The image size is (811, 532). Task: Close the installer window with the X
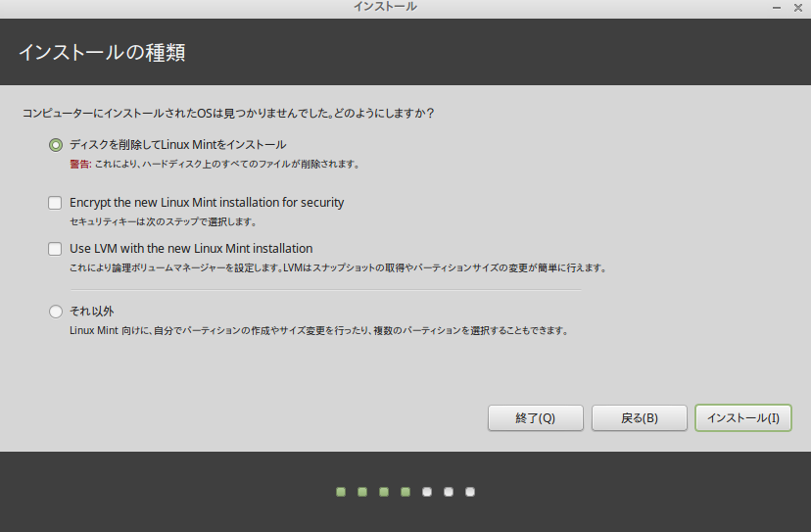(x=798, y=7)
